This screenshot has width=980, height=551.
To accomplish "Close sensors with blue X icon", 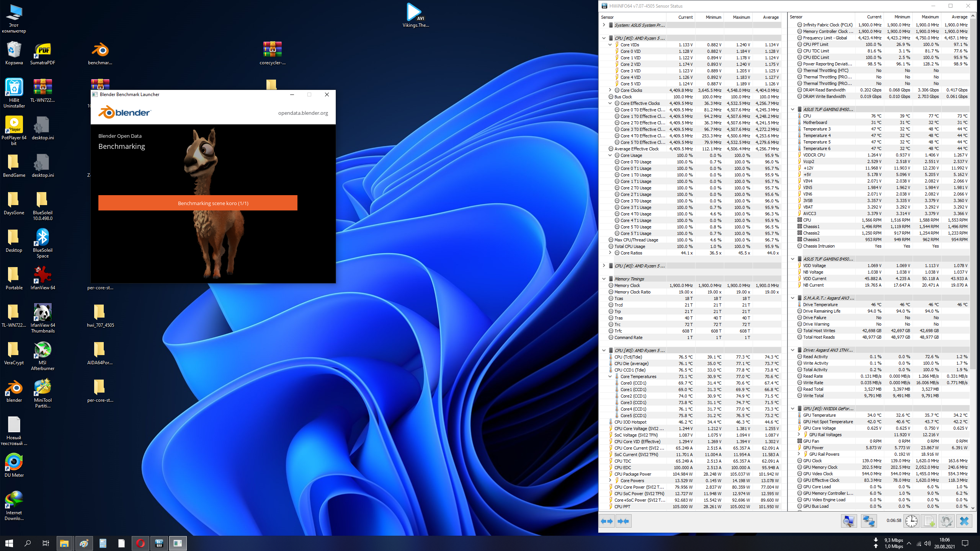I will point(964,521).
